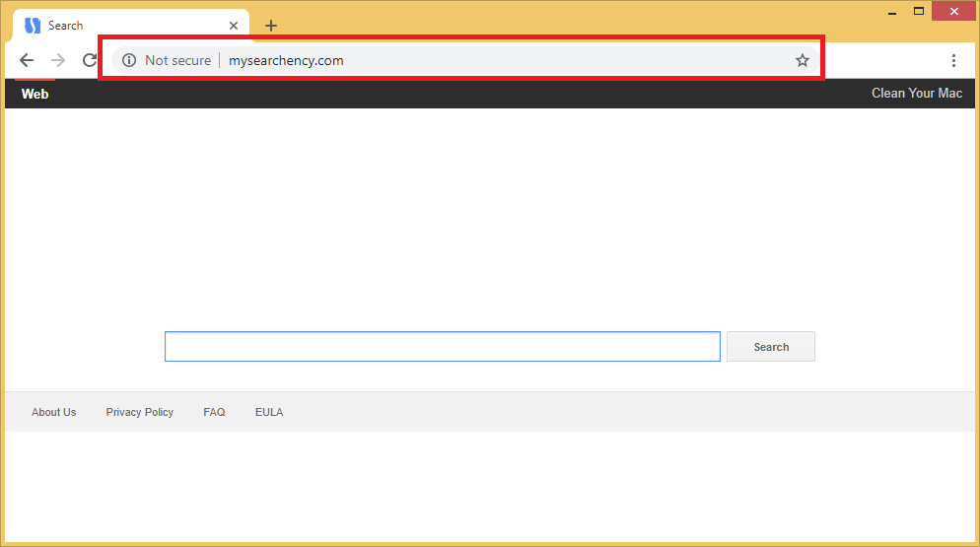Open the About Us link
980x547 pixels.
pyautogui.click(x=54, y=412)
